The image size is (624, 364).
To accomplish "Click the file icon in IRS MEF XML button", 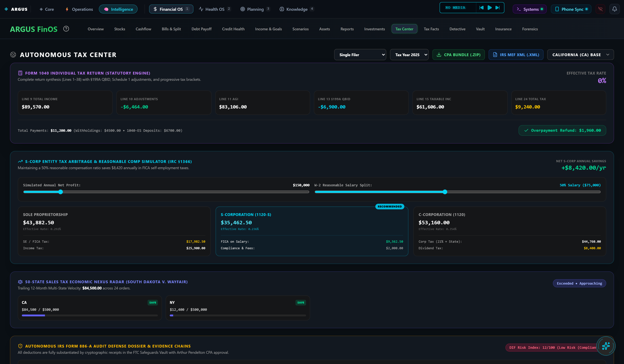I will pos(495,55).
